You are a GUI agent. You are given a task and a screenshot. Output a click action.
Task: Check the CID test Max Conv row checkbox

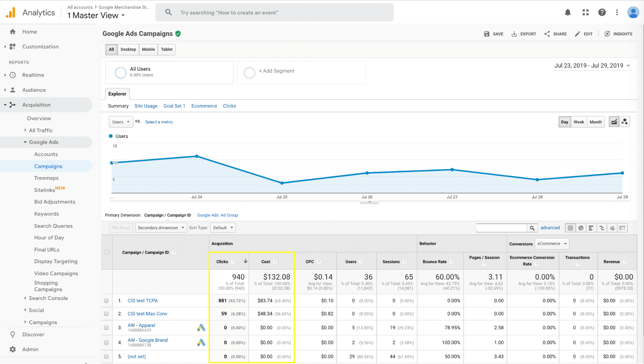tap(106, 314)
